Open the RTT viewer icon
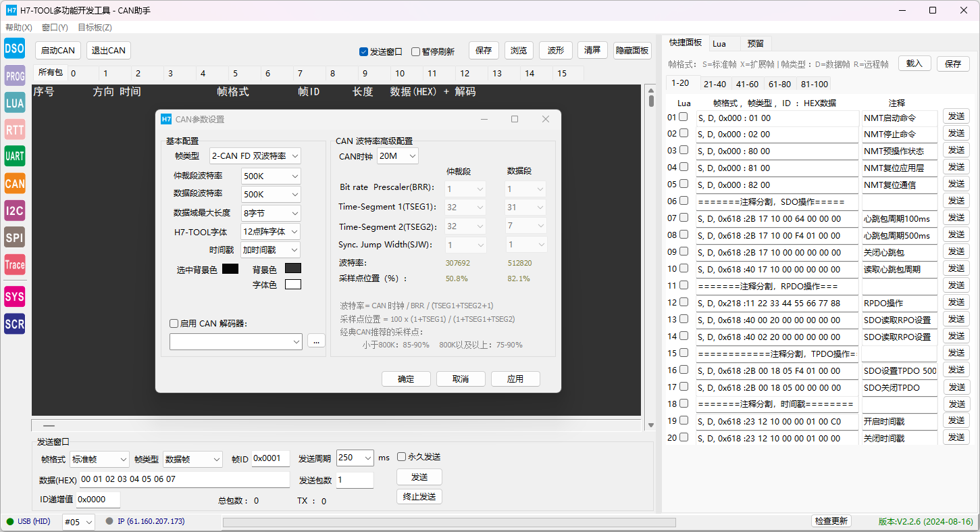Image resolution: width=980 pixels, height=532 pixels. 14,129
